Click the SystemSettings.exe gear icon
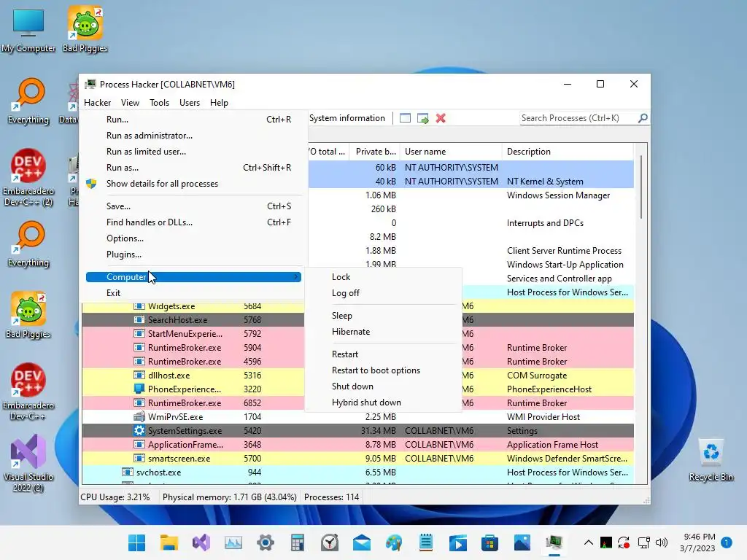The width and height of the screenshot is (747, 560). (x=139, y=430)
